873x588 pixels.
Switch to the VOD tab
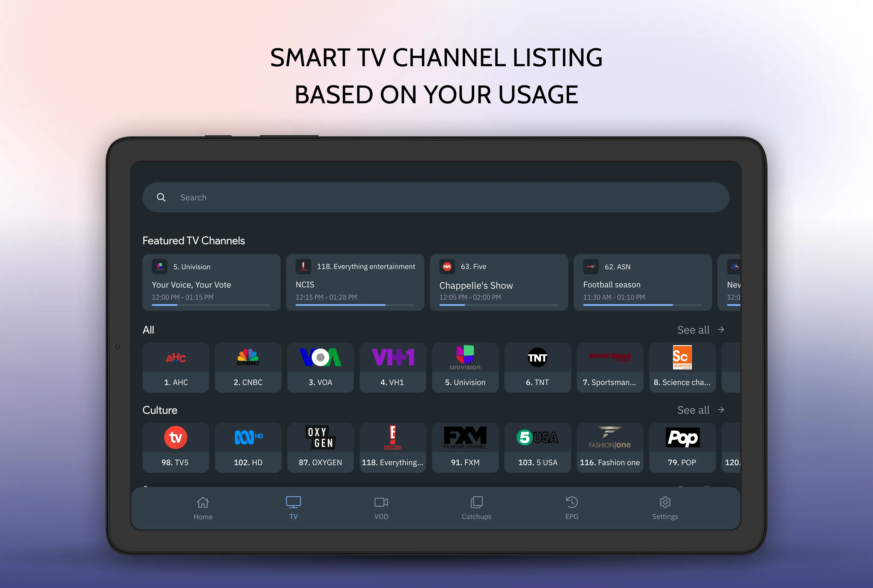pyautogui.click(x=381, y=508)
